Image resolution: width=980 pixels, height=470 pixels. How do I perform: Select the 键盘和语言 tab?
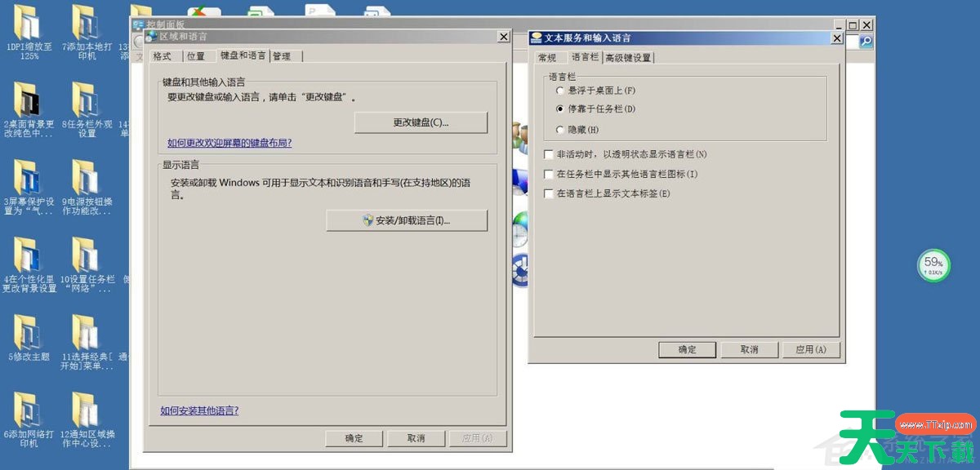tap(243, 55)
